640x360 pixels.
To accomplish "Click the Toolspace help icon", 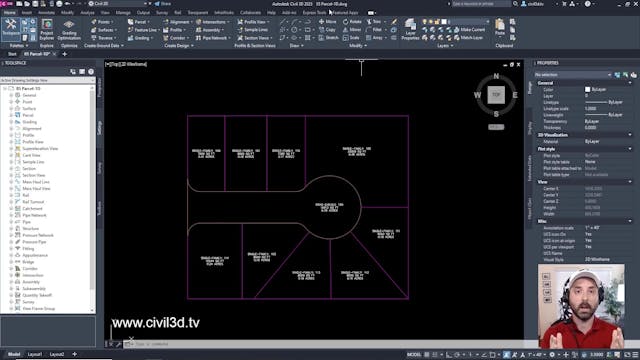I will point(91,72).
